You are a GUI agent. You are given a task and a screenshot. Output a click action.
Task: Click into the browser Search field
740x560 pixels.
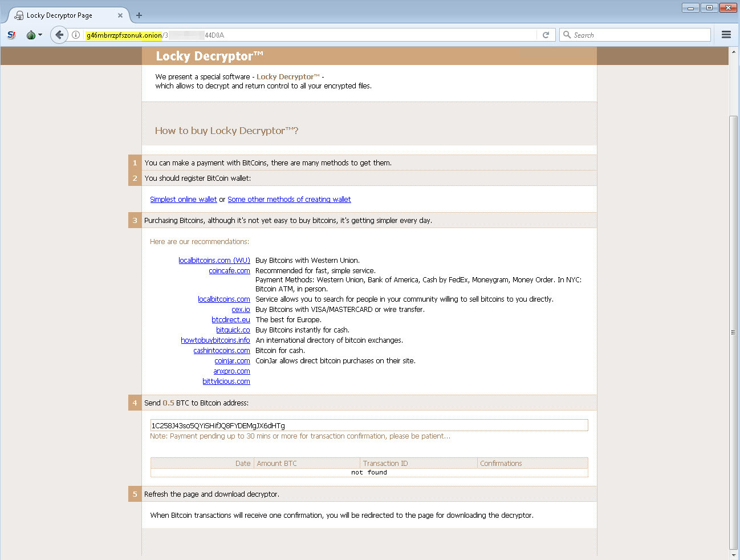(639, 35)
